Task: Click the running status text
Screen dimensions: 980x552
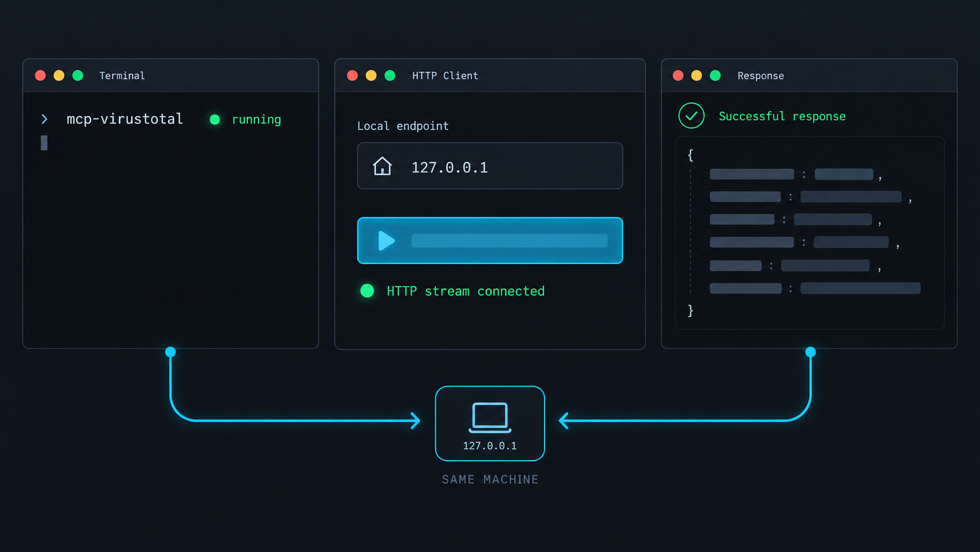Action: [x=257, y=120]
